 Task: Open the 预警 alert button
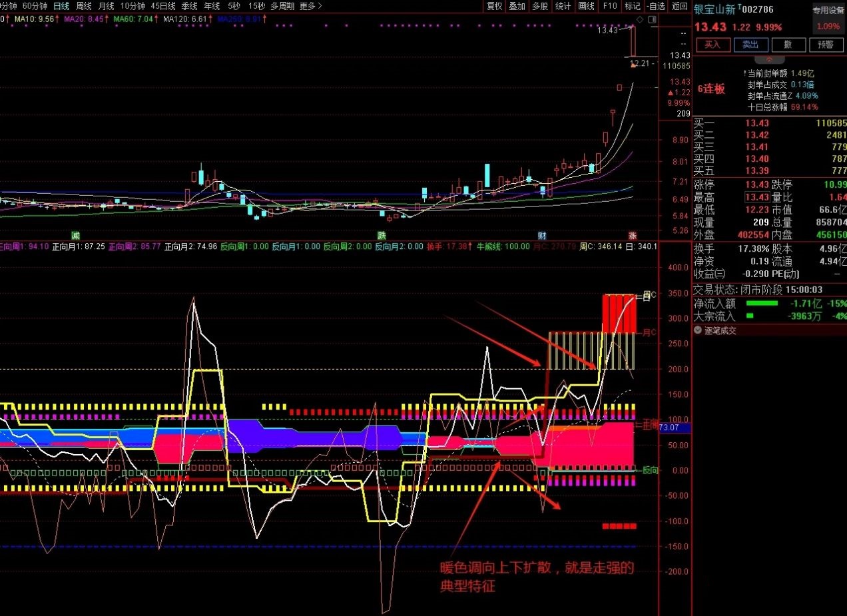coord(826,45)
